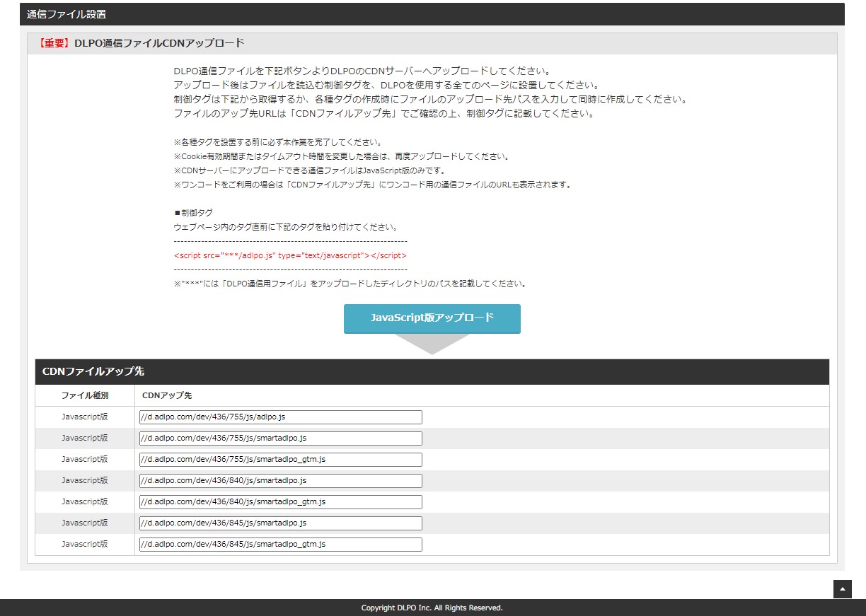Select the 755/js/smartadlpo_gtm.js URL field
This screenshot has width=866, height=616.
coord(281,460)
